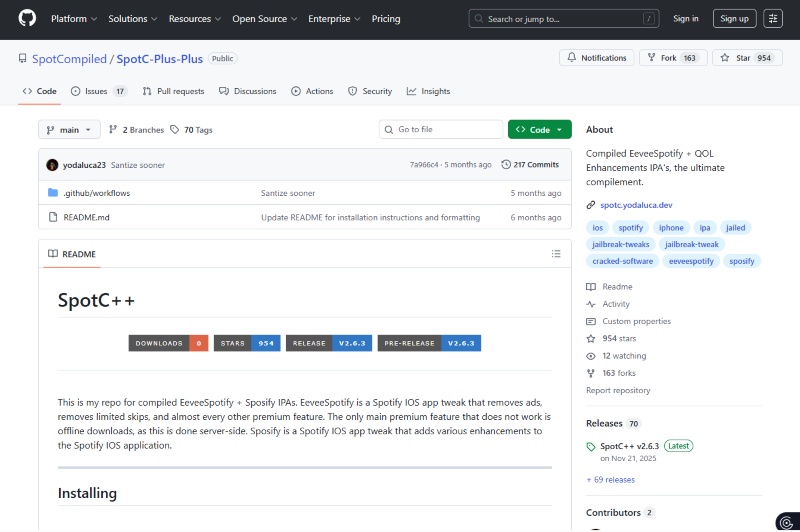Expand the Platform menu
The width and height of the screenshot is (800, 532).
tap(73, 18)
